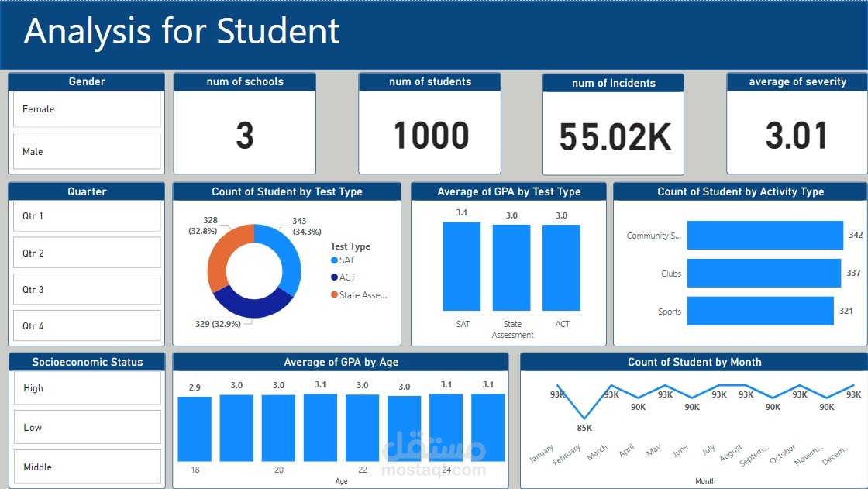
Task: Click the 342 data label
Action: coord(856,235)
